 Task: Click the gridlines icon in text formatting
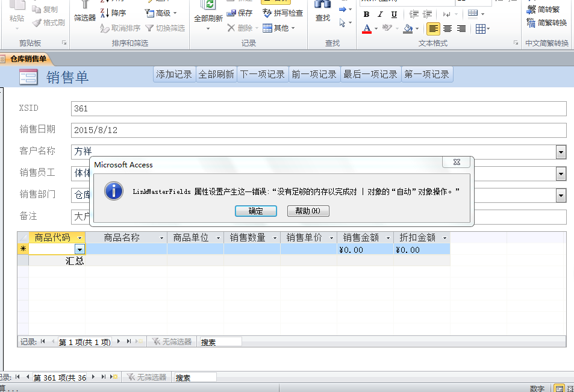pos(480,28)
